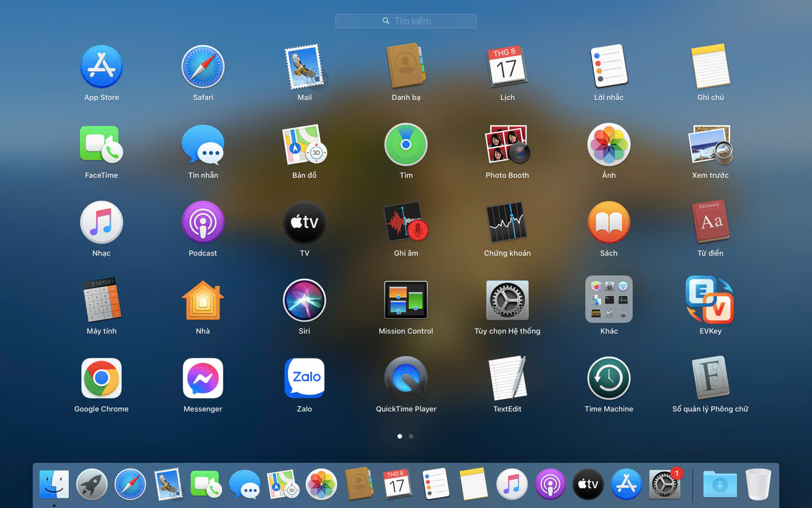
Task: Open Chứng khoán stocks app
Action: pyautogui.click(x=507, y=222)
